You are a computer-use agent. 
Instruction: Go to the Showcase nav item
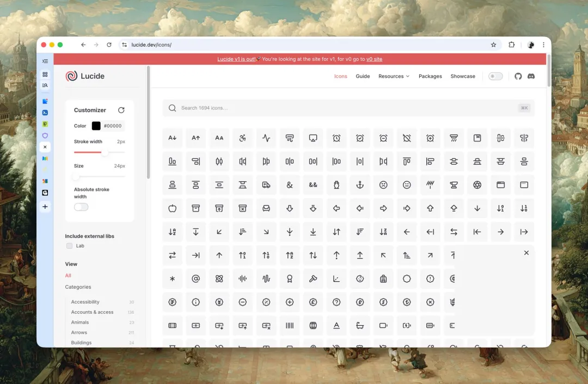(x=463, y=76)
